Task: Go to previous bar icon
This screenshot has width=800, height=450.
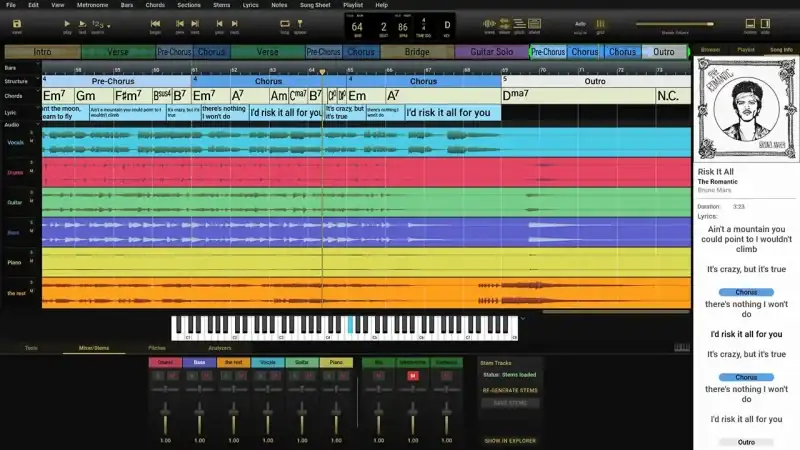Action: tap(219, 23)
